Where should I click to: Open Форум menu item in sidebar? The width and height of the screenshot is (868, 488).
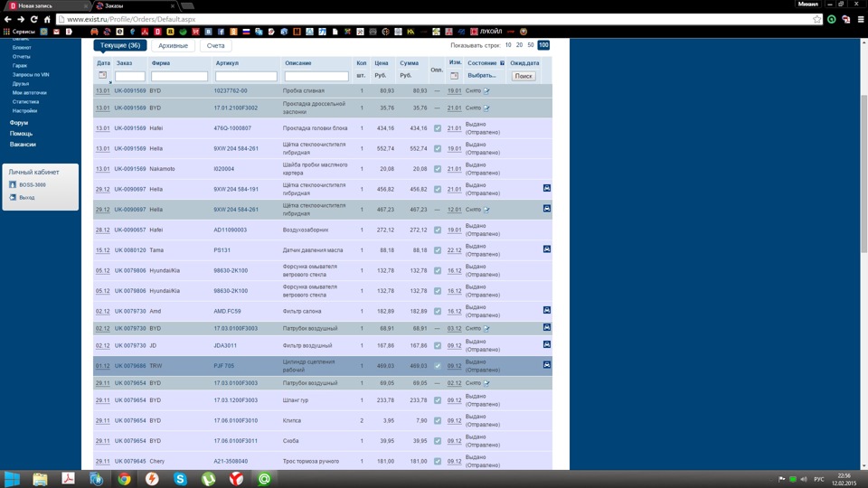pos(19,123)
